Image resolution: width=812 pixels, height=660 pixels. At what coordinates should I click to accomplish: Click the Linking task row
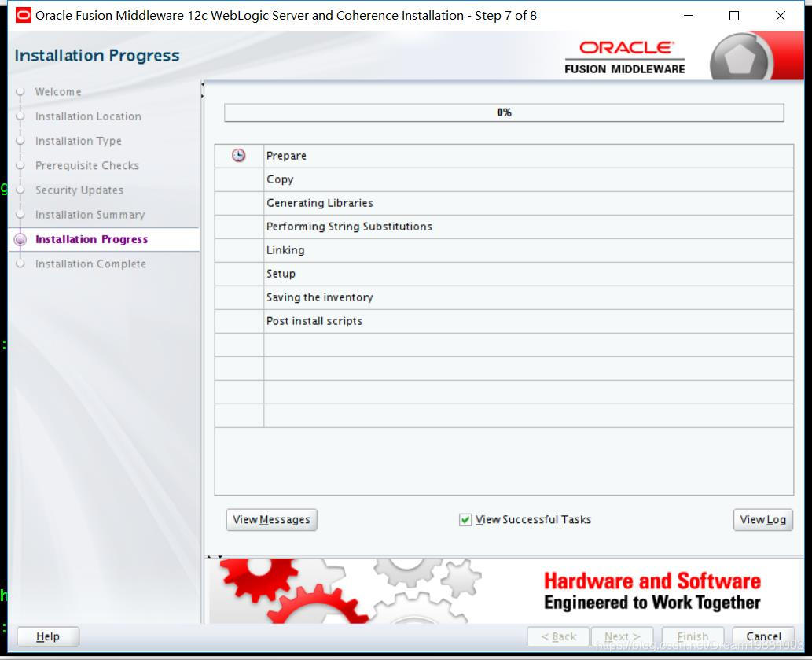[504, 250]
